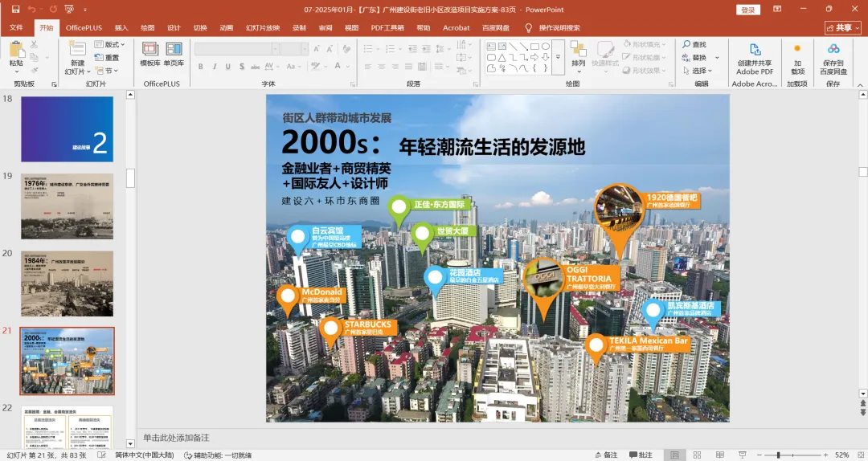Screen dimensions: 868x461
Task: Toggle text shadow S
Action: pos(242,67)
